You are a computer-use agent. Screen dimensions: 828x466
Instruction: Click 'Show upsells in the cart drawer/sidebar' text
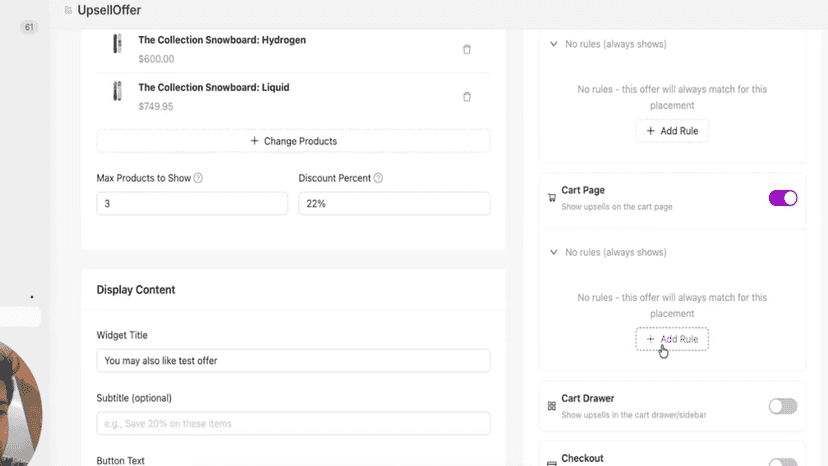634,415
